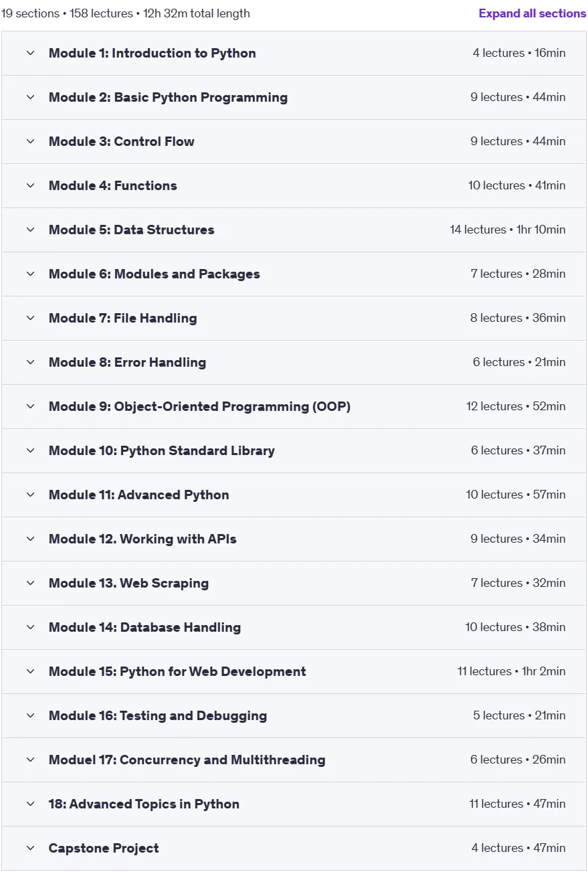Expand the chevron for Module 1: Introduction to Python
This screenshot has height=872, width=588.
click(30, 53)
